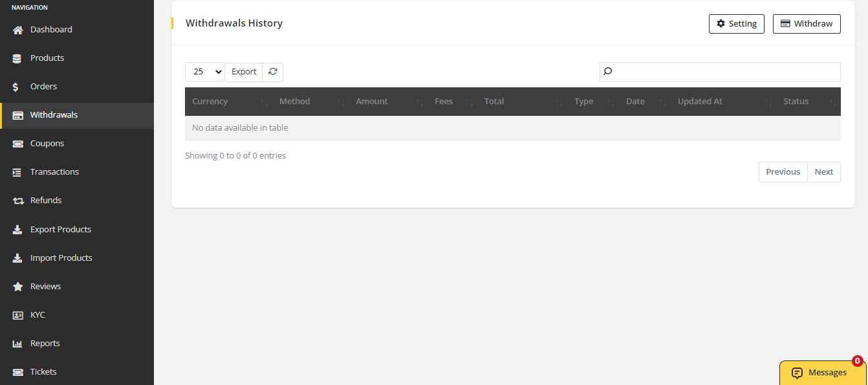The width and height of the screenshot is (868, 385).
Task: Click into the table search field
Action: tap(720, 72)
